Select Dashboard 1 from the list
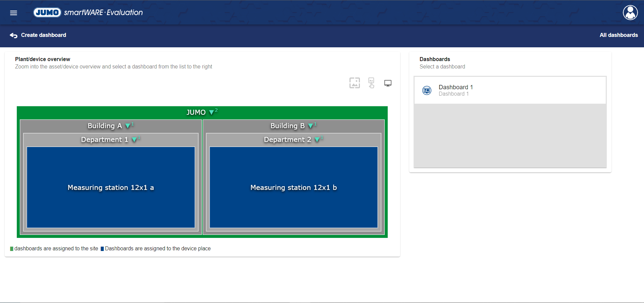The image size is (644, 303). click(x=455, y=90)
